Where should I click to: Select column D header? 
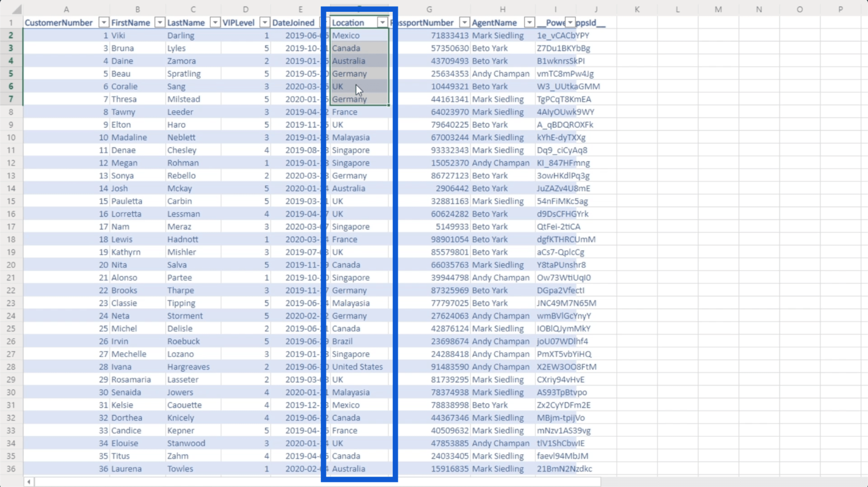click(245, 9)
